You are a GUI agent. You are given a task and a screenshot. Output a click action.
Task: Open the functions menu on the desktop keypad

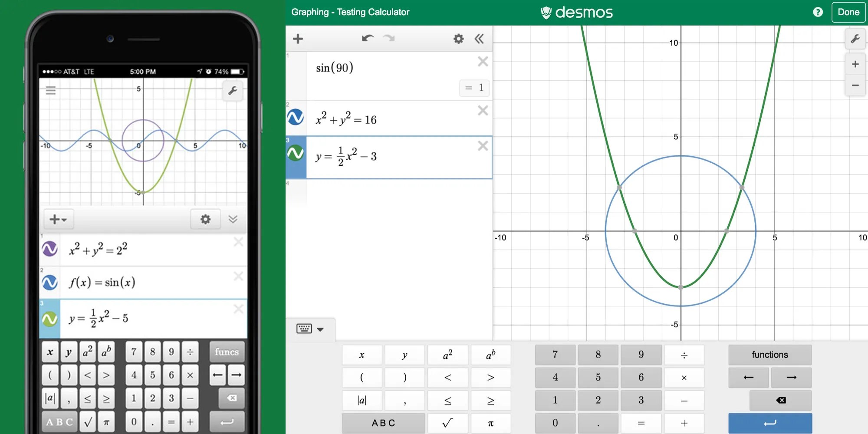click(770, 355)
